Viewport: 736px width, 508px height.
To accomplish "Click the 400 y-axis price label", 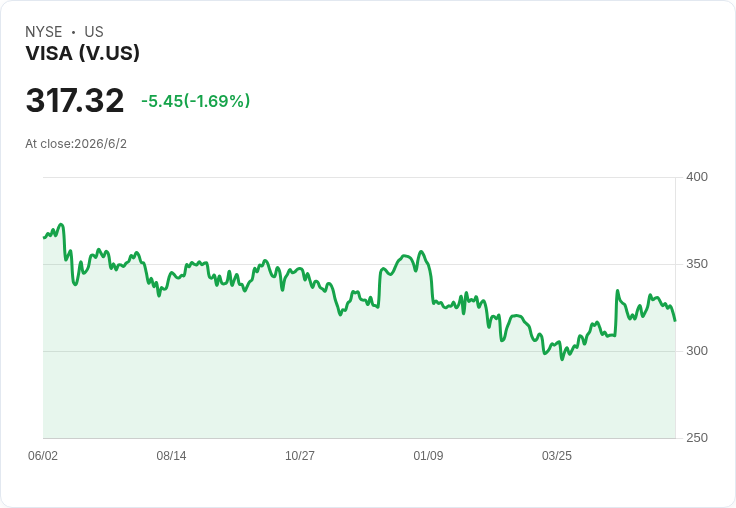I will click(697, 177).
